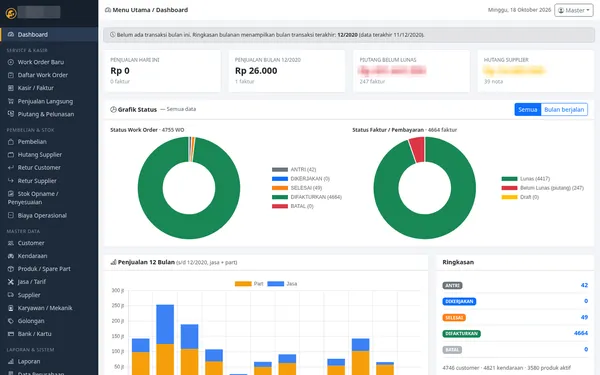Viewport: 600px width, 375px height.
Task: Click the Stok Opname clipboard-check icon
Action: point(11,194)
